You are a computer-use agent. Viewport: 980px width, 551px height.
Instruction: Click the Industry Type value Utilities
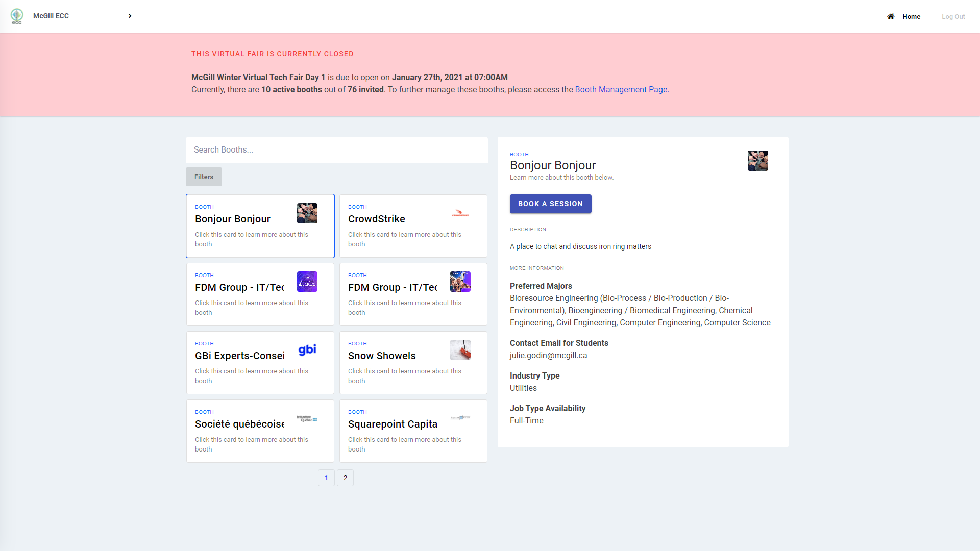click(523, 388)
